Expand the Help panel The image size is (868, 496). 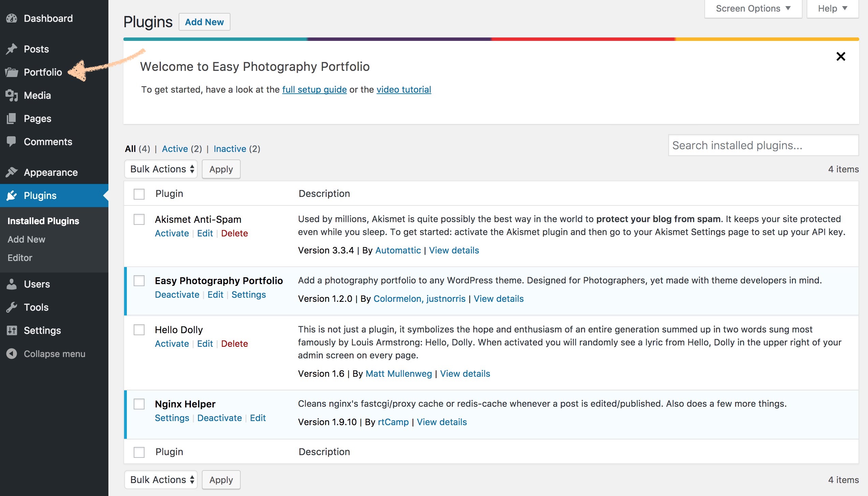click(833, 9)
